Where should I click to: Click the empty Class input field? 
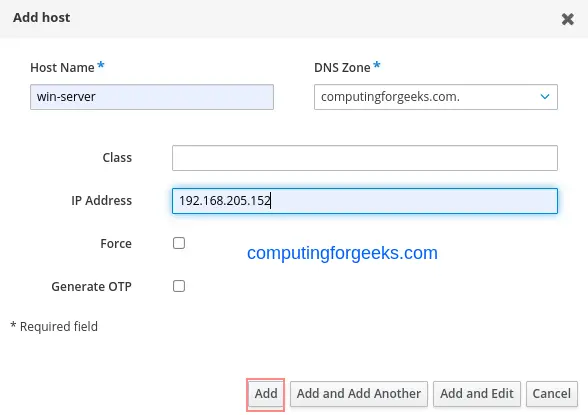pos(365,158)
